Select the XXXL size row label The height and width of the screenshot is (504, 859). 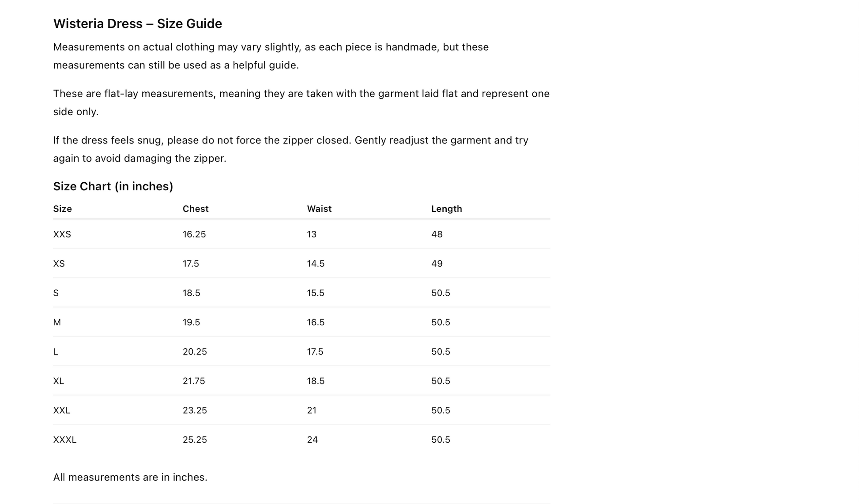(64, 440)
